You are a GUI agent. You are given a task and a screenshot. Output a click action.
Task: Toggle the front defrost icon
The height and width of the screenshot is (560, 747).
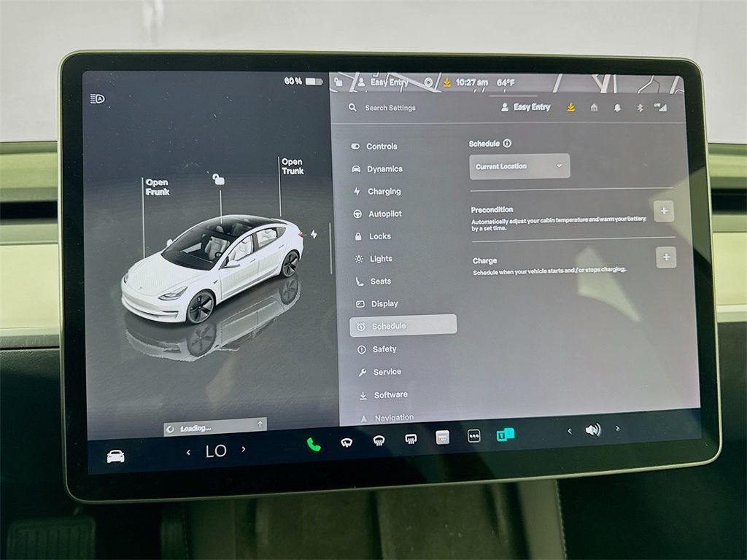[379, 441]
